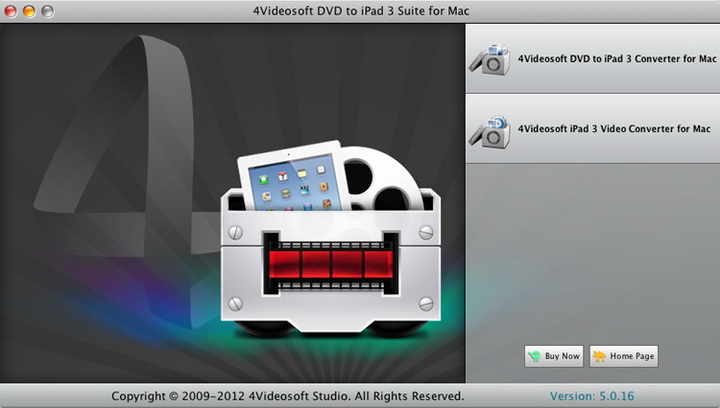720x408 pixels.
Task: Click the gray zoom window button
Action: coord(47,11)
